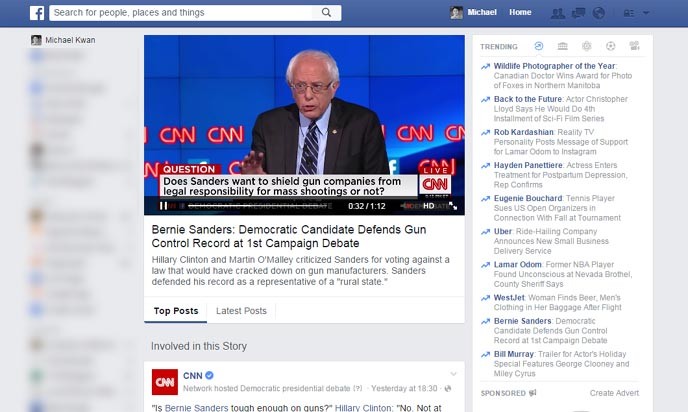688x412 pixels.
Task: Pause the Bernie Sanders video
Action: pyautogui.click(x=163, y=206)
